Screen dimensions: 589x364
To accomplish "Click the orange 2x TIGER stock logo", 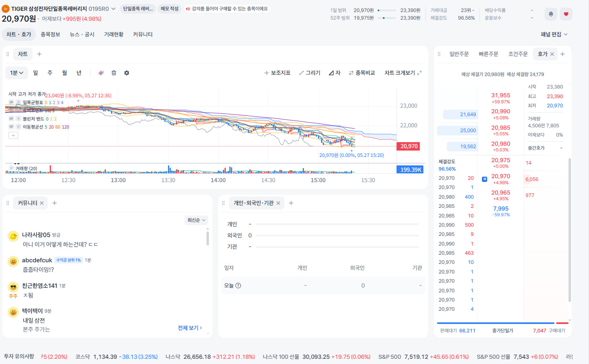I will (6, 9).
